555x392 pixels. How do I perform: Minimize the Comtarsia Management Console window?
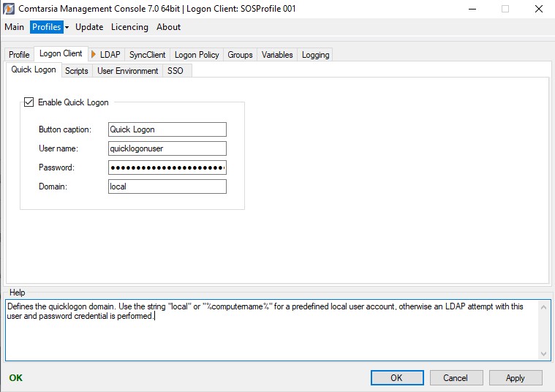[x=472, y=9]
